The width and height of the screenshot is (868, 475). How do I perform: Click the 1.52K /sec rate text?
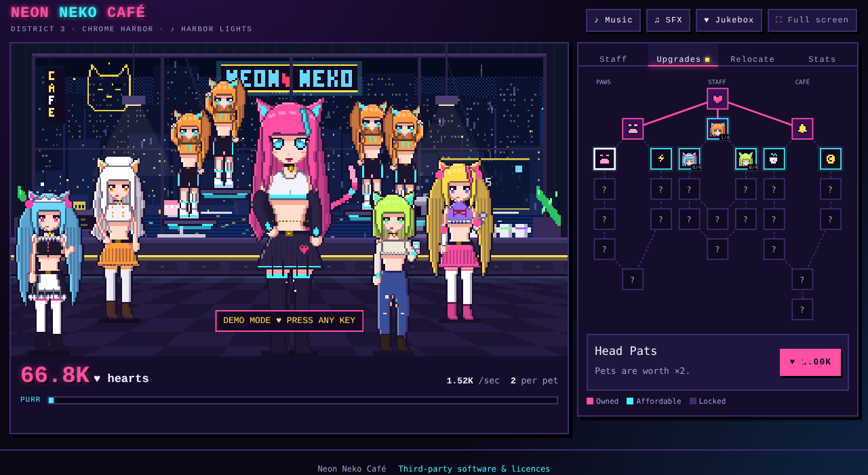click(x=473, y=381)
